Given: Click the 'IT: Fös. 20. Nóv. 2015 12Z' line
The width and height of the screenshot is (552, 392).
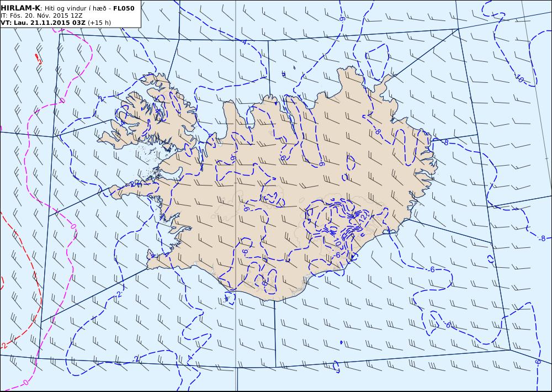Looking at the screenshot, I should (41, 15).
